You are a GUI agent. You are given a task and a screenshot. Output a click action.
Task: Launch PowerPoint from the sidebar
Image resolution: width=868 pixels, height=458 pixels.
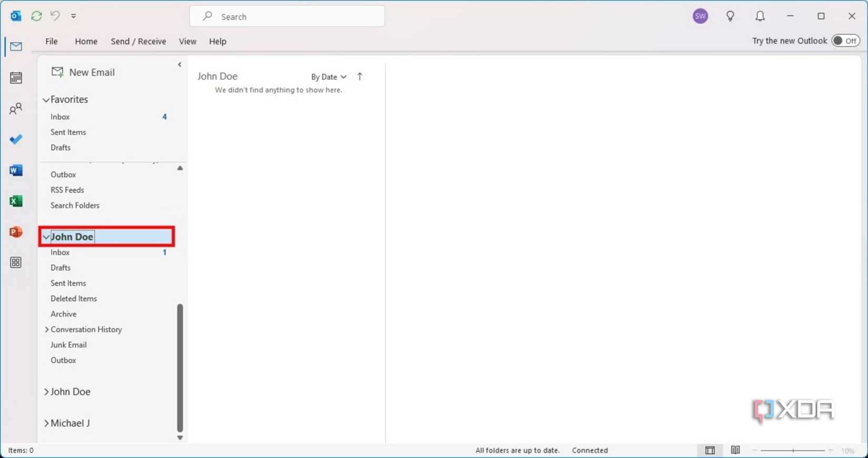16,232
